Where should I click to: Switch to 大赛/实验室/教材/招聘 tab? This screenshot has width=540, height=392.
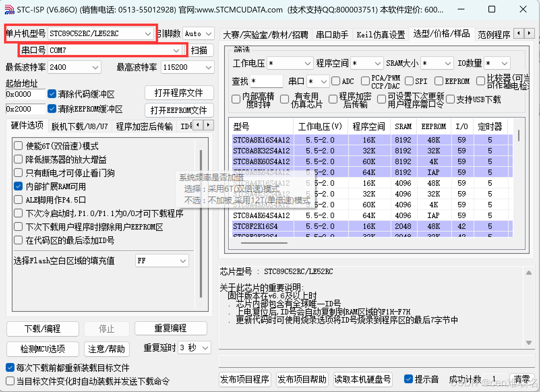(x=266, y=35)
